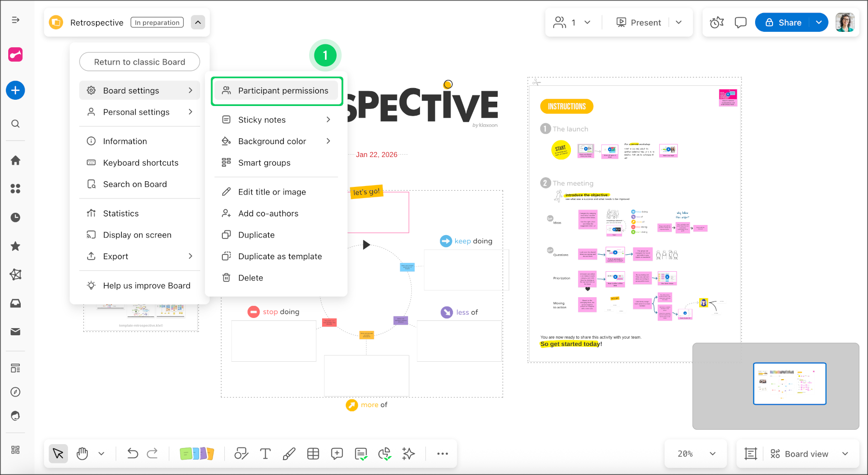Viewport: 868px width, 475px height.
Task: Click the more options ellipsis
Action: coord(442,453)
